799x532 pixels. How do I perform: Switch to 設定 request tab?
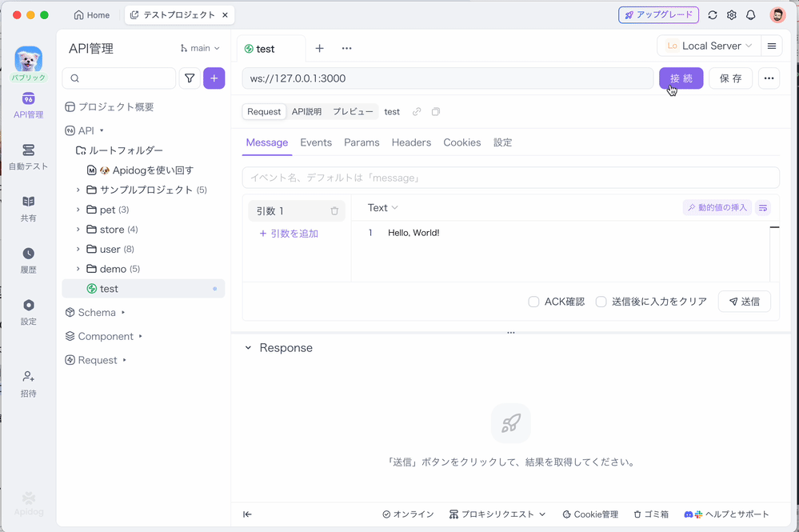point(502,142)
